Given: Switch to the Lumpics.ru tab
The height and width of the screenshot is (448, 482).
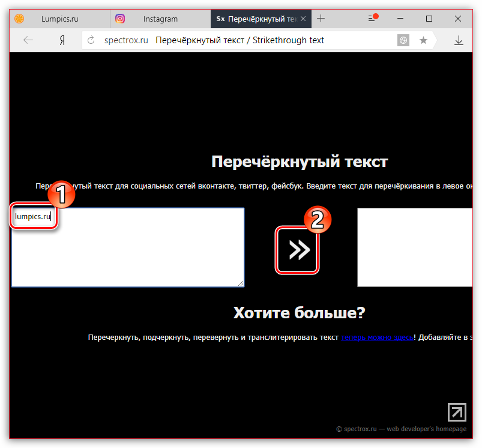Looking at the screenshot, I should 59,19.
